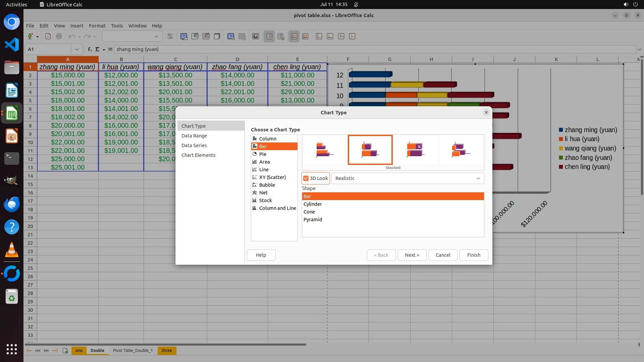The height and width of the screenshot is (362, 644).
Task: Switch to the Pivot Table_Double_1 sheet tab
Action: [x=133, y=351]
